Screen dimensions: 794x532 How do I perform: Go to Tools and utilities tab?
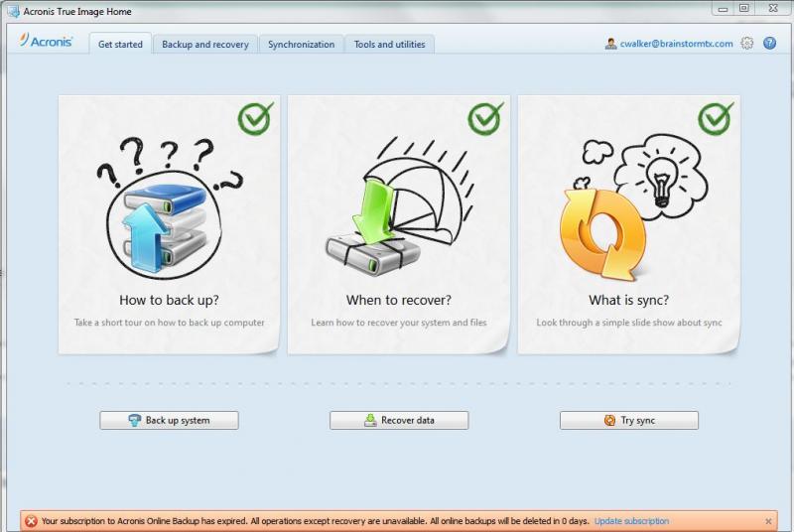(389, 44)
